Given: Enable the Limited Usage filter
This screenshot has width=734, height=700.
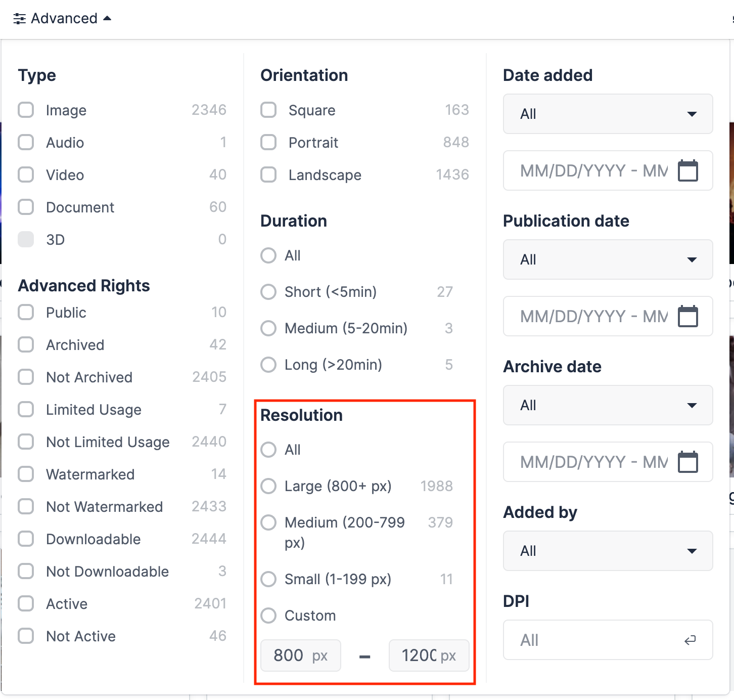Looking at the screenshot, I should 26,409.
